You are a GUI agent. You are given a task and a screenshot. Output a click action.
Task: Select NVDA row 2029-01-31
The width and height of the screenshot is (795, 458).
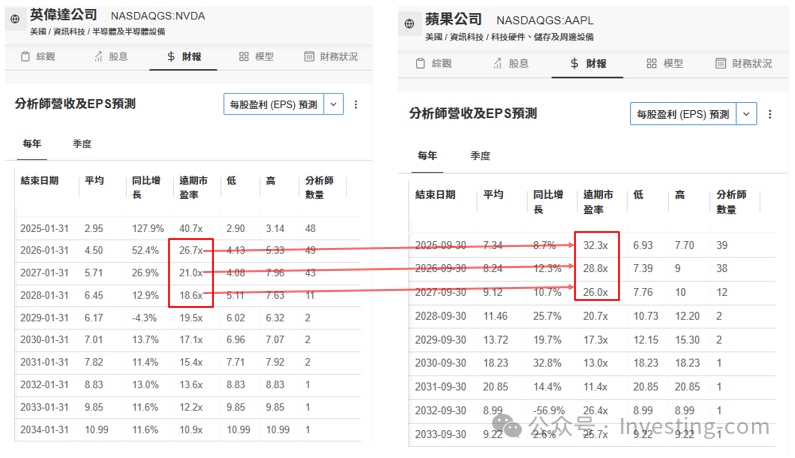[188, 318]
